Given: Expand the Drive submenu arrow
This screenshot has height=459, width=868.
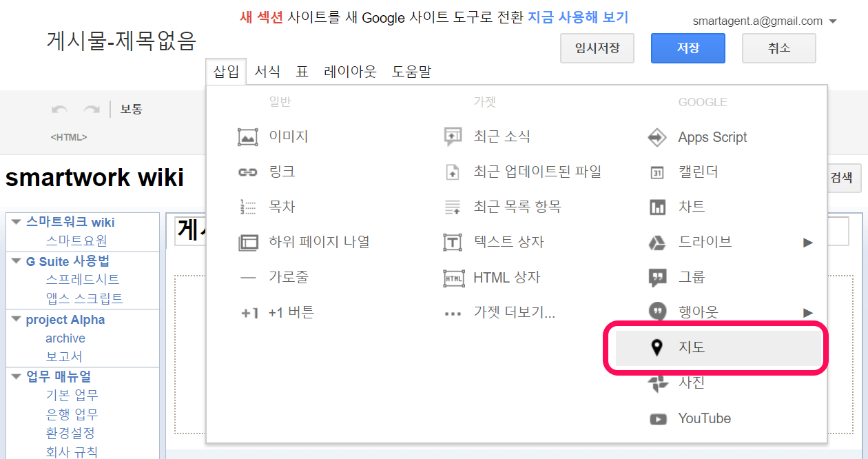Looking at the screenshot, I should [808, 243].
